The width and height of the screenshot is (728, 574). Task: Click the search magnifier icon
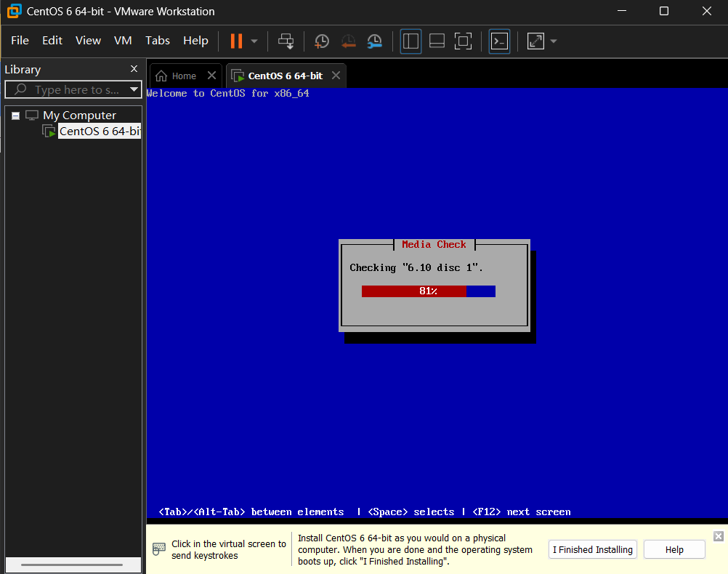click(x=20, y=89)
